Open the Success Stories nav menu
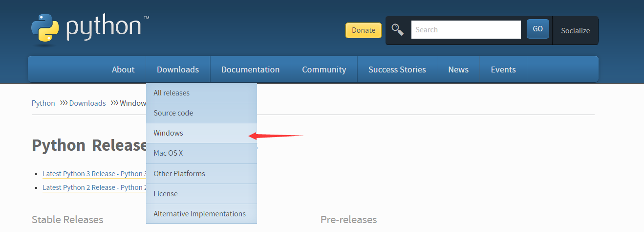The width and height of the screenshot is (644, 232). point(397,70)
